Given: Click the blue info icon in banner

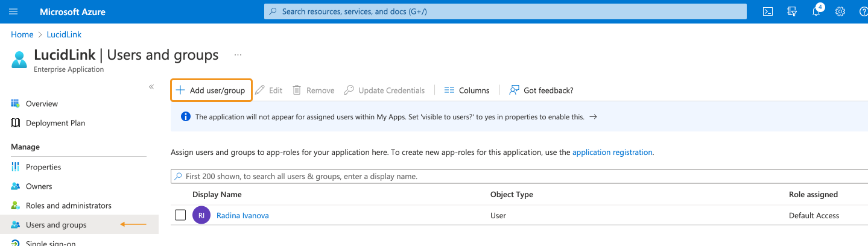Looking at the screenshot, I should (186, 117).
